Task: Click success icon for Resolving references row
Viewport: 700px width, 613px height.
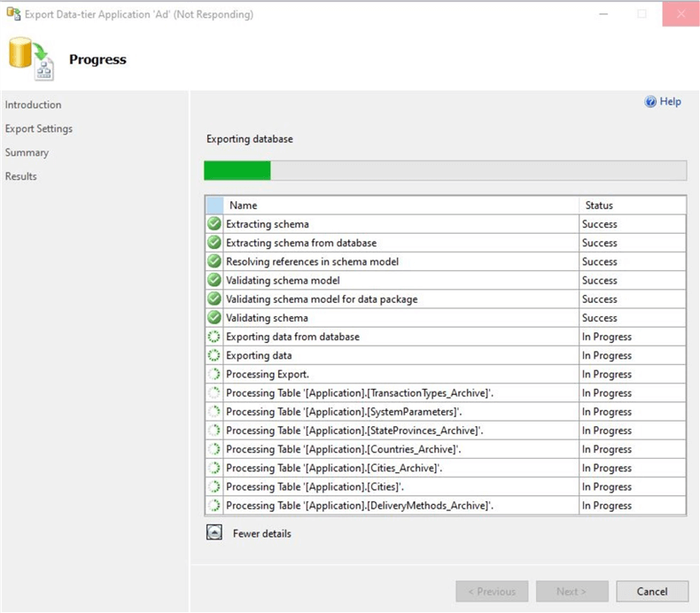Action: click(214, 261)
